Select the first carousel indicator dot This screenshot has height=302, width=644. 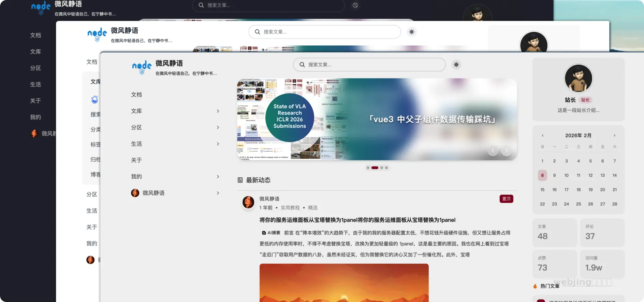[x=368, y=168]
